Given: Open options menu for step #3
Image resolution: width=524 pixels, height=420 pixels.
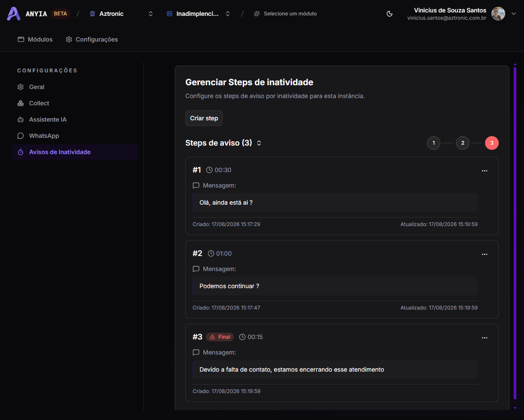Looking at the screenshot, I should click(x=485, y=338).
